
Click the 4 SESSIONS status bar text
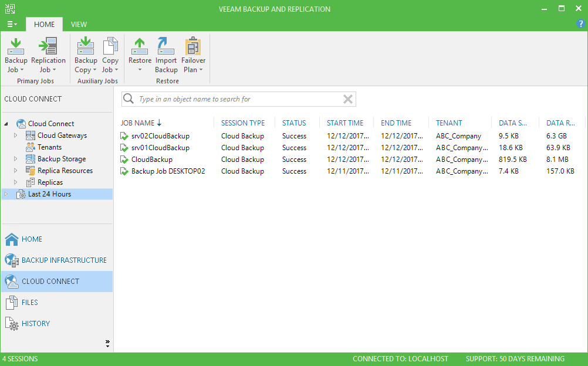pyautogui.click(x=20, y=359)
